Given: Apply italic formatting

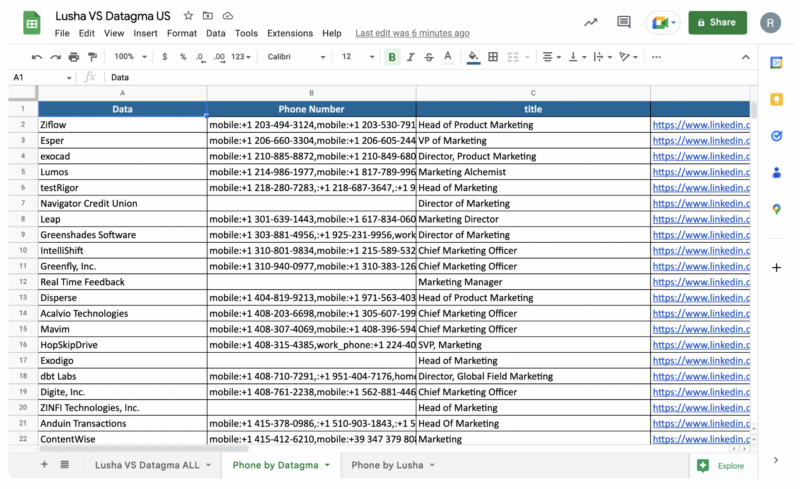Looking at the screenshot, I should [x=410, y=57].
